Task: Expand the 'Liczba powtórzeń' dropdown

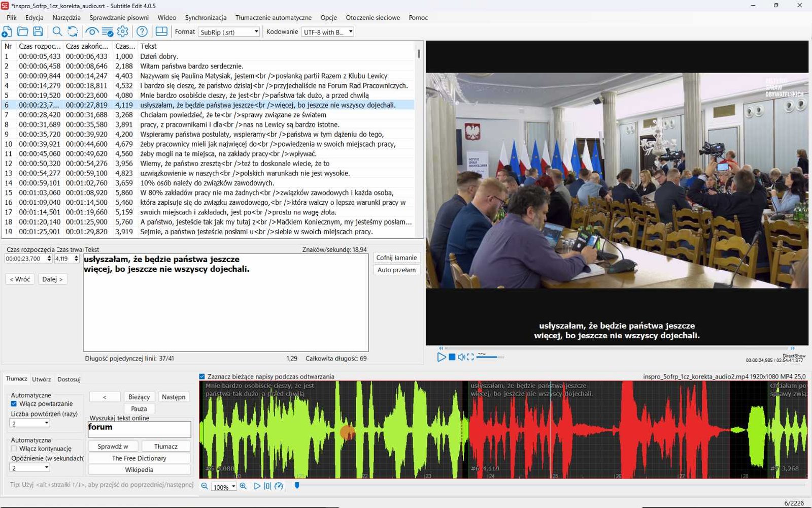Action: (30, 423)
